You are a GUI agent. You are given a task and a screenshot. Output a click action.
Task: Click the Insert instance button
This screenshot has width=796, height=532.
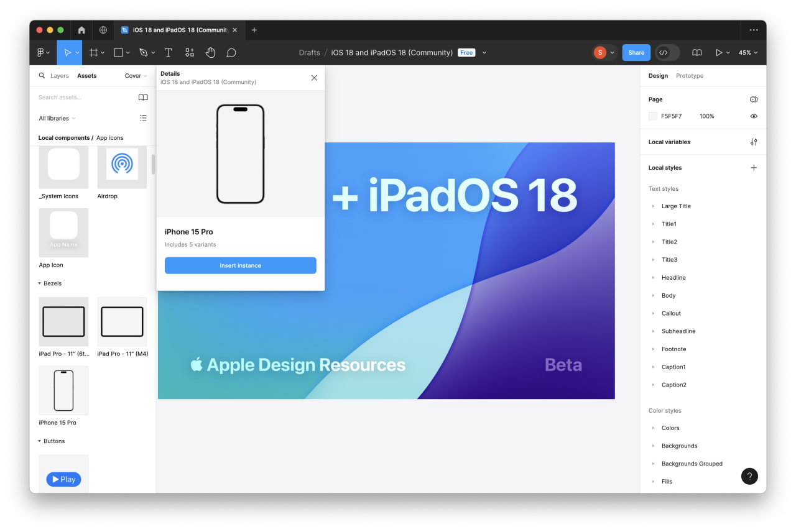pyautogui.click(x=240, y=265)
